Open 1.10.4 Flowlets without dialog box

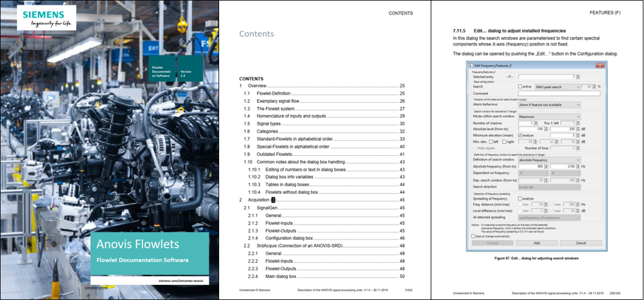pos(326,192)
